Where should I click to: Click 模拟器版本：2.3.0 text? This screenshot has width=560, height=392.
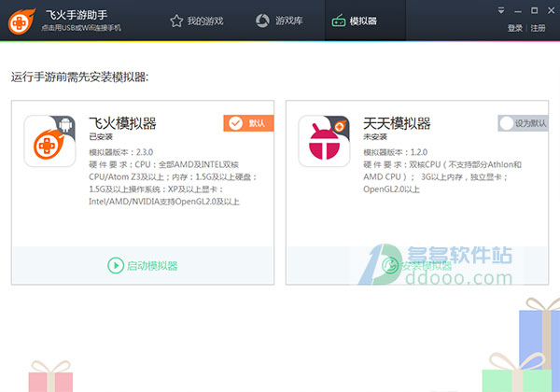coord(121,152)
